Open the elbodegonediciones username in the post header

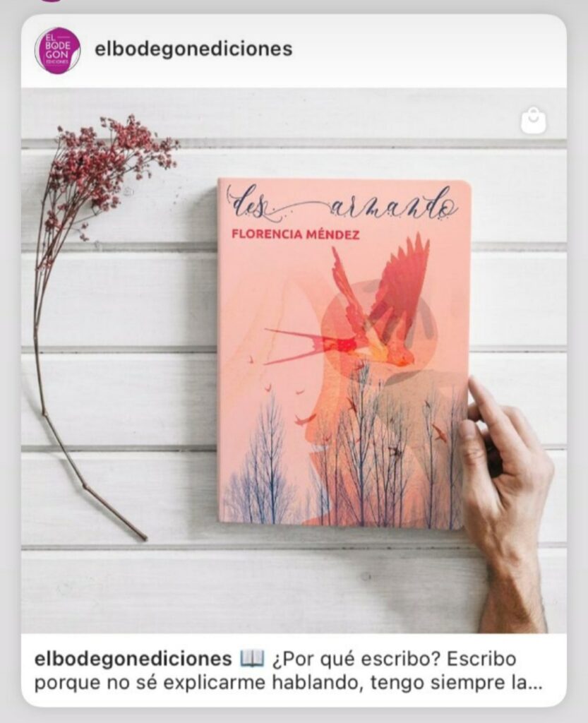coord(193,49)
